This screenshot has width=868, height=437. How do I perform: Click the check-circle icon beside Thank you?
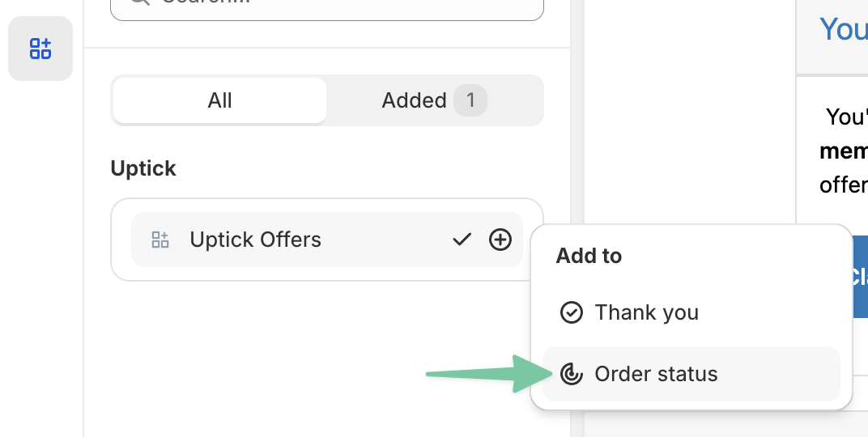572,312
